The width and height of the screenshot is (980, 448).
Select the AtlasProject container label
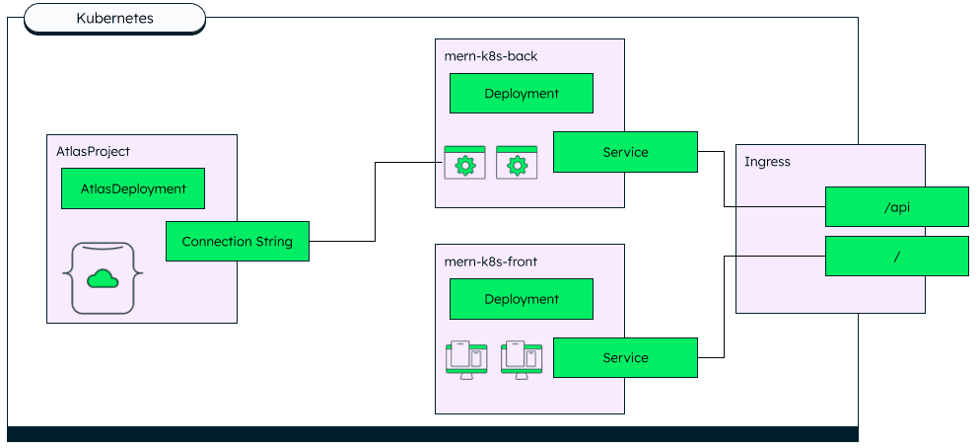click(94, 151)
